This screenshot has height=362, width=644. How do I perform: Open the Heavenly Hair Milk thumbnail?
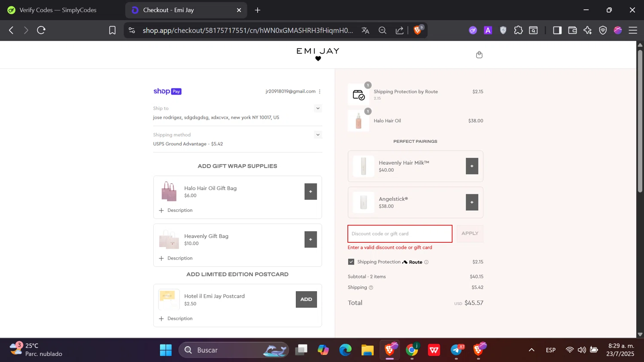click(364, 166)
